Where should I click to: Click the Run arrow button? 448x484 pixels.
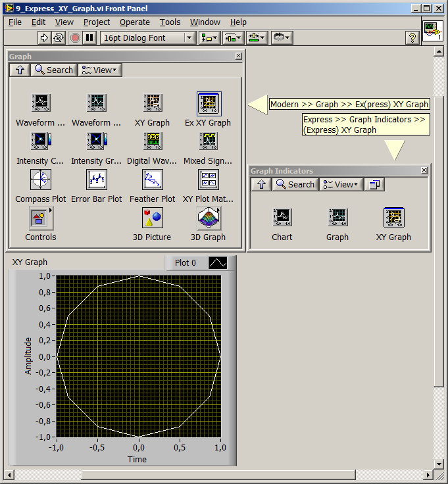pyautogui.click(x=44, y=38)
